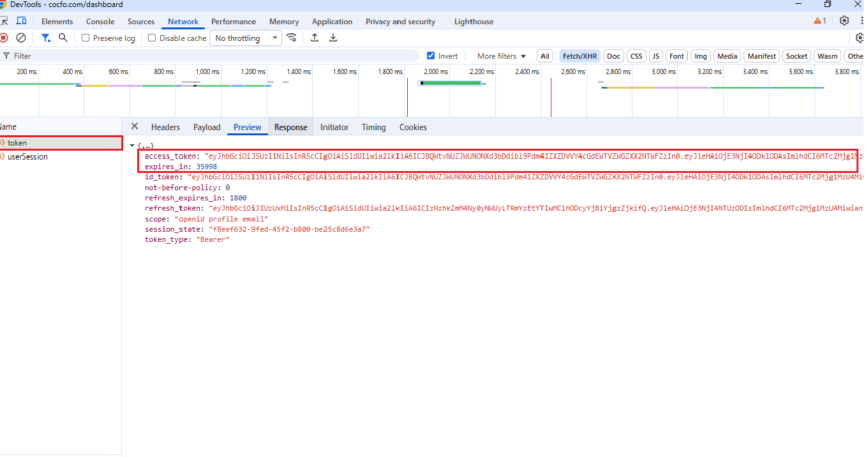Viewport: 868px width, 457px height.
Task: Close the request details pane
Action: pyautogui.click(x=134, y=126)
